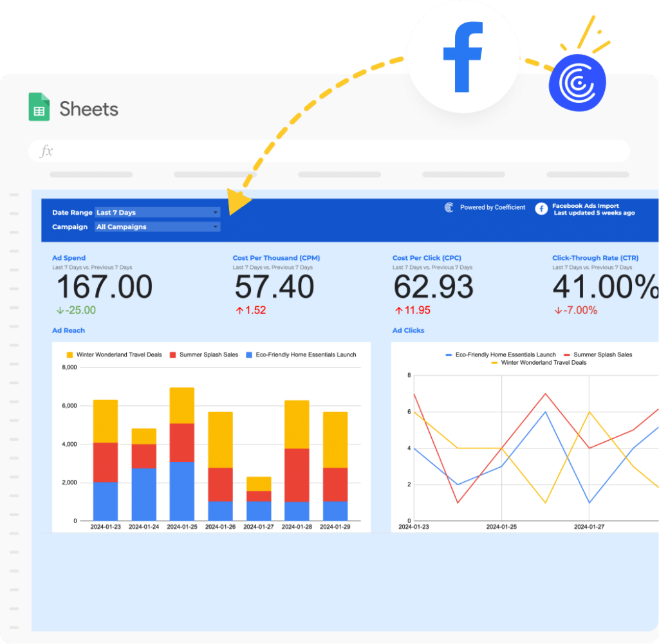Click the -25.00 change value

pyautogui.click(x=80, y=311)
